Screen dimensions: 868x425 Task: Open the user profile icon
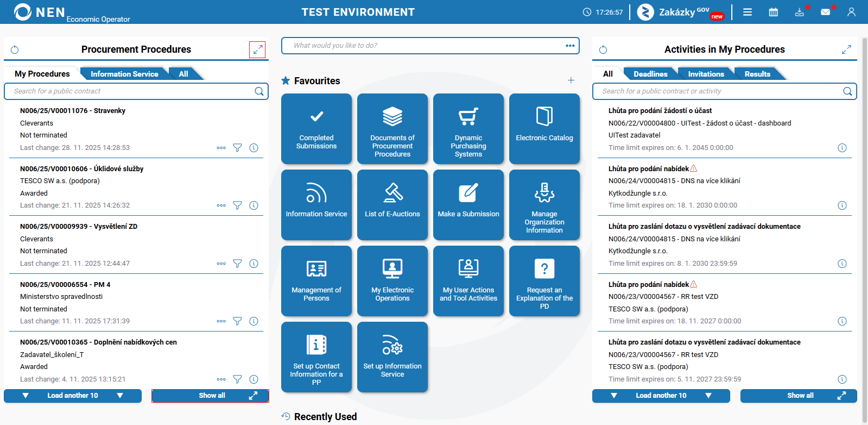[851, 12]
